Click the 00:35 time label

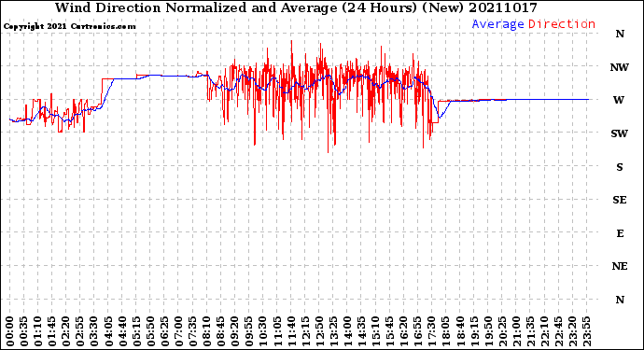[x=24, y=331]
